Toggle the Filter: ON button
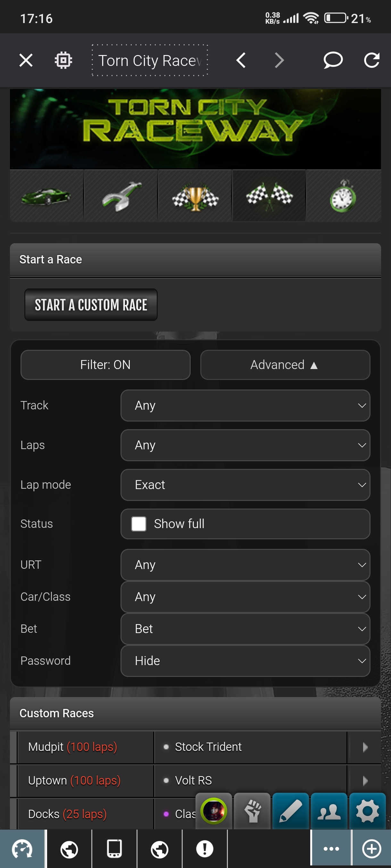This screenshot has width=391, height=868. 105,365
